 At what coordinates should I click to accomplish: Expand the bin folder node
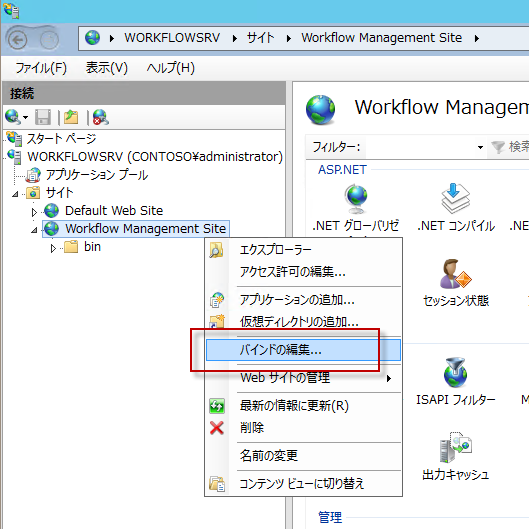pyautogui.click(x=53, y=248)
